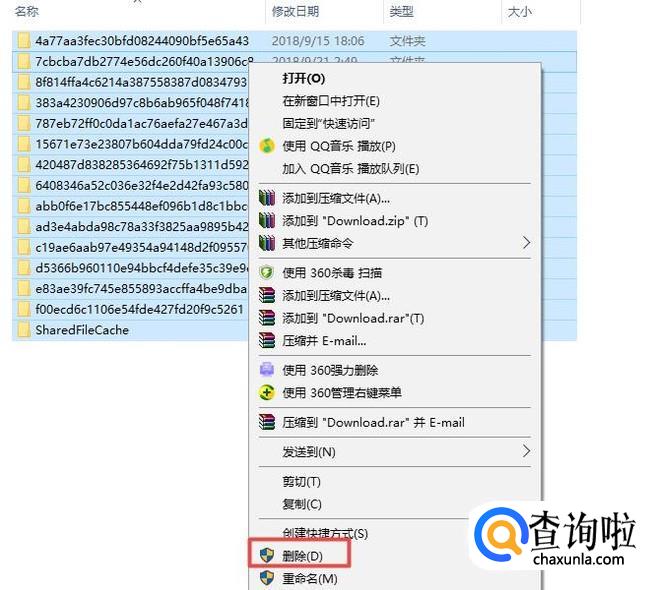Click books icon next to 添加到 "Download.zip"
Viewport: 648px width, 590px height.
tap(267, 221)
